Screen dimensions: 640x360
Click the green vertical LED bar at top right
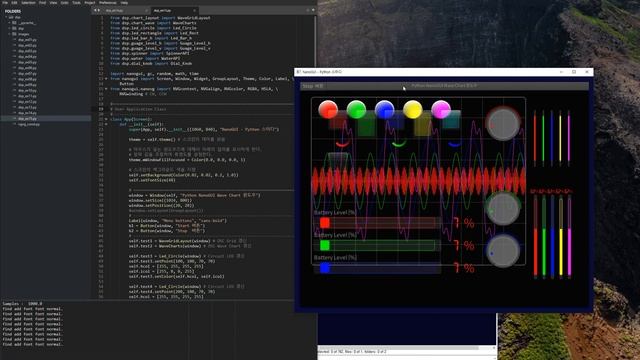543,138
